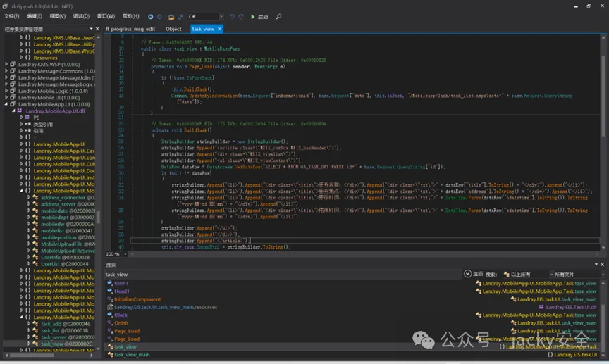Click the Open file folder icon
Screen dimensions: 609x364
171,17
